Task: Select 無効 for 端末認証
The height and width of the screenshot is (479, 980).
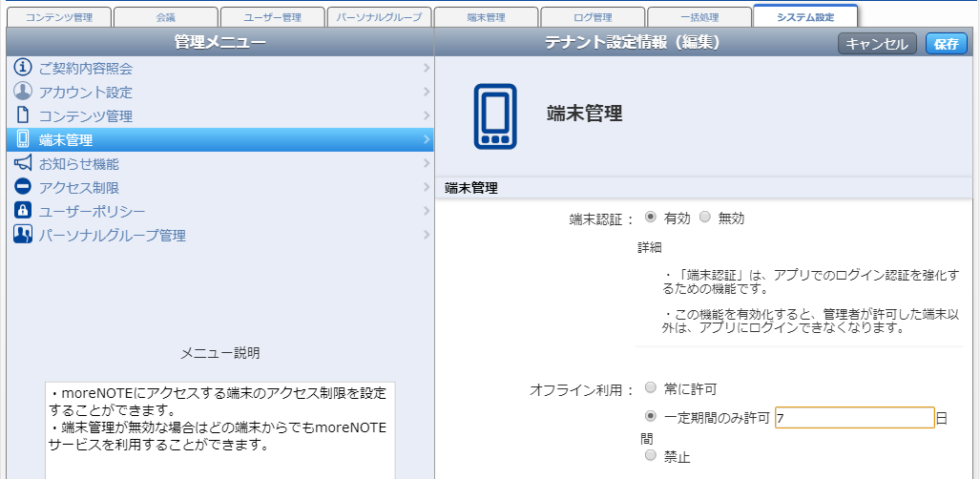Action: click(x=705, y=218)
